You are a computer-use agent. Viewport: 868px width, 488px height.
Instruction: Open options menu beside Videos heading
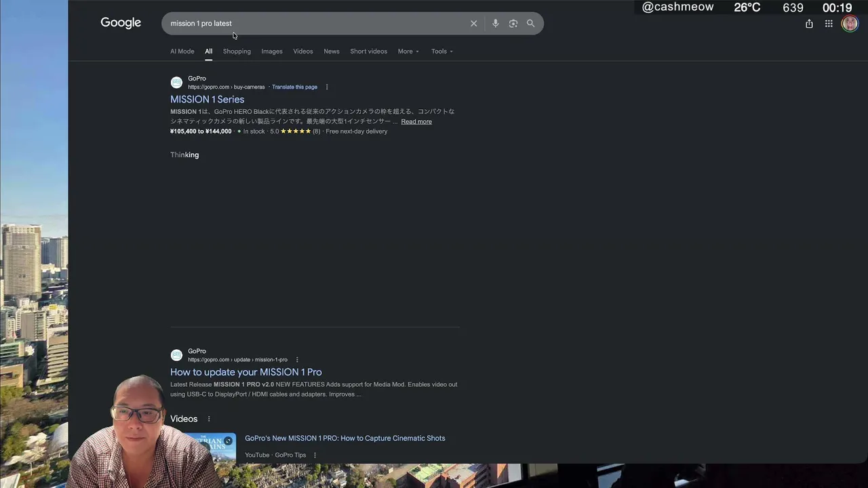click(209, 419)
